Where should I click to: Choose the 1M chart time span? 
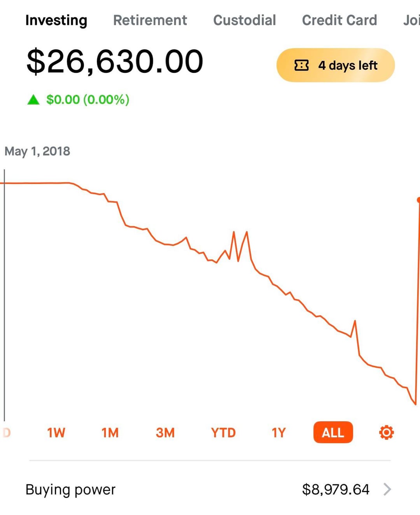click(x=110, y=432)
